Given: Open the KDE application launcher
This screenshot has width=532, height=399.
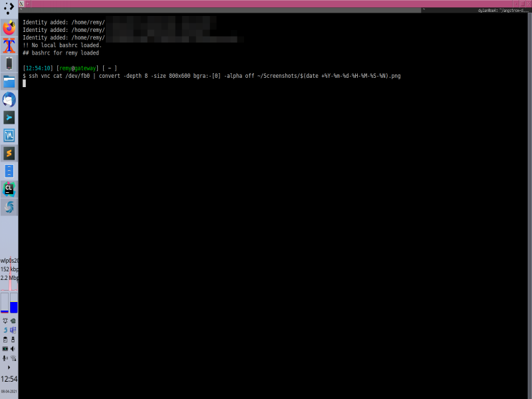Looking at the screenshot, I should 9,9.
